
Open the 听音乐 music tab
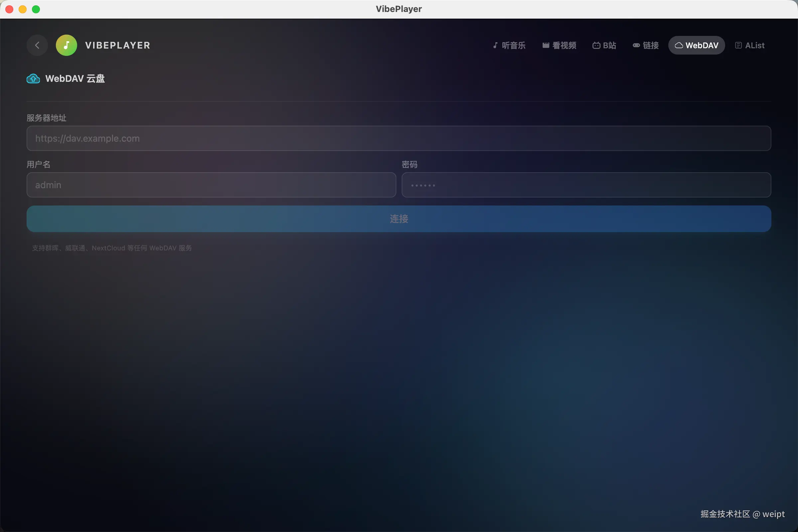[x=509, y=45]
